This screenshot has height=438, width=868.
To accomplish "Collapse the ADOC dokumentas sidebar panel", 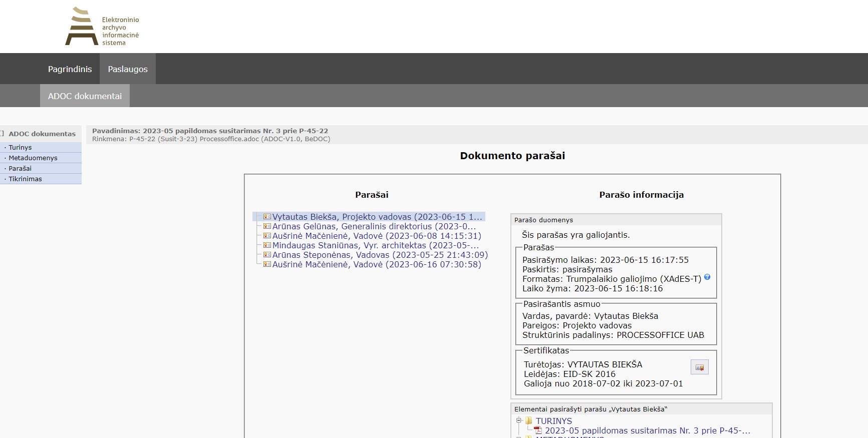I will [2, 134].
